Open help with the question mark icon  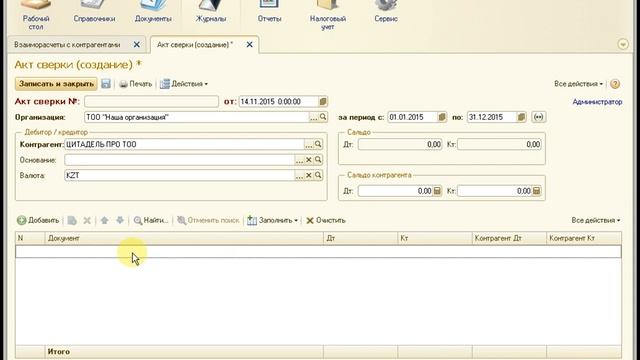615,84
